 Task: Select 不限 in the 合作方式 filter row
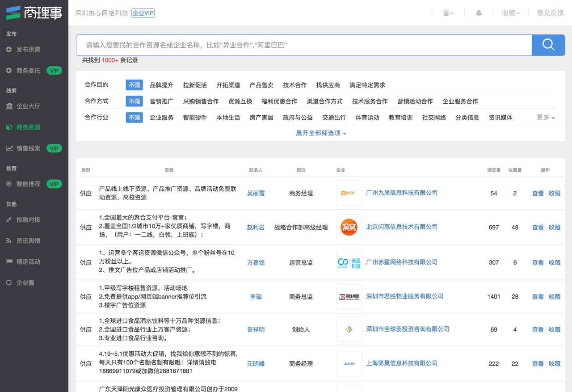point(134,101)
